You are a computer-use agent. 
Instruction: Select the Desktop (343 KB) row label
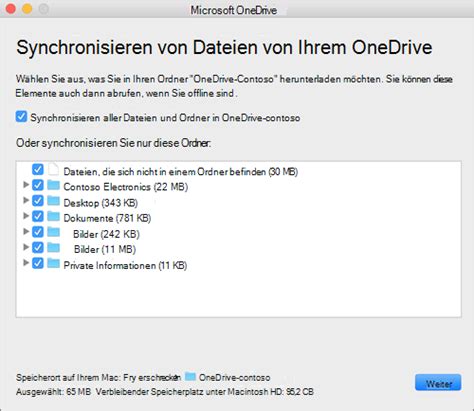tap(101, 203)
